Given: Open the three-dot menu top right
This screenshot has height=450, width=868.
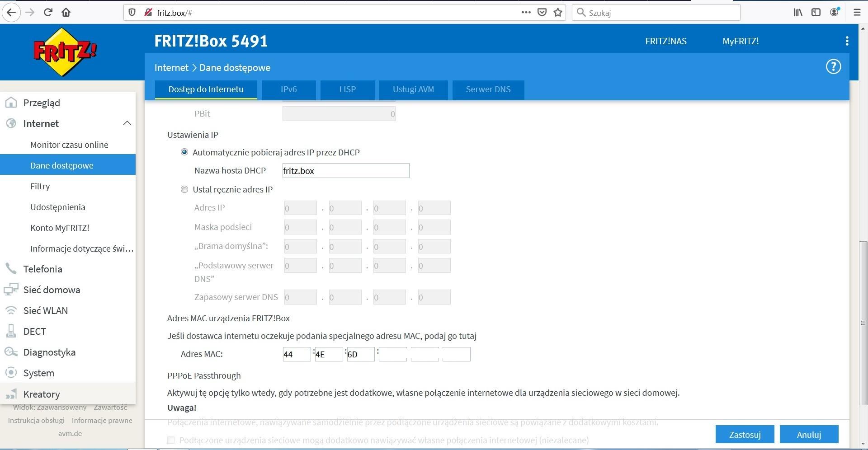Looking at the screenshot, I should point(847,41).
